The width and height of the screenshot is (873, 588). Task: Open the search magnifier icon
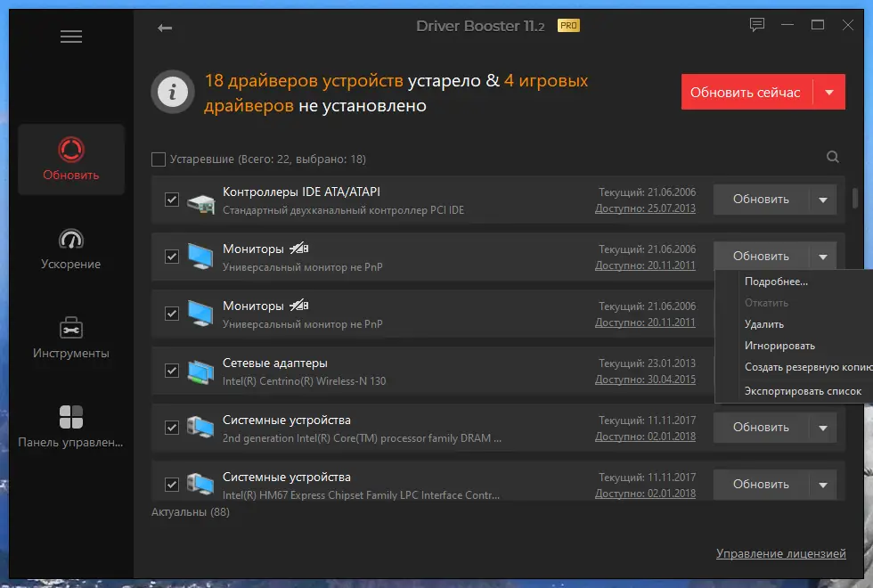coord(832,157)
